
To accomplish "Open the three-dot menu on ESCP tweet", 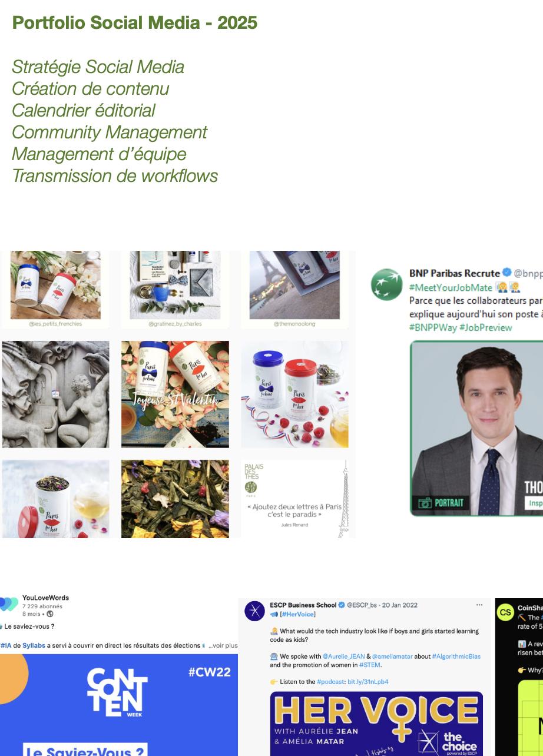I will [479, 605].
